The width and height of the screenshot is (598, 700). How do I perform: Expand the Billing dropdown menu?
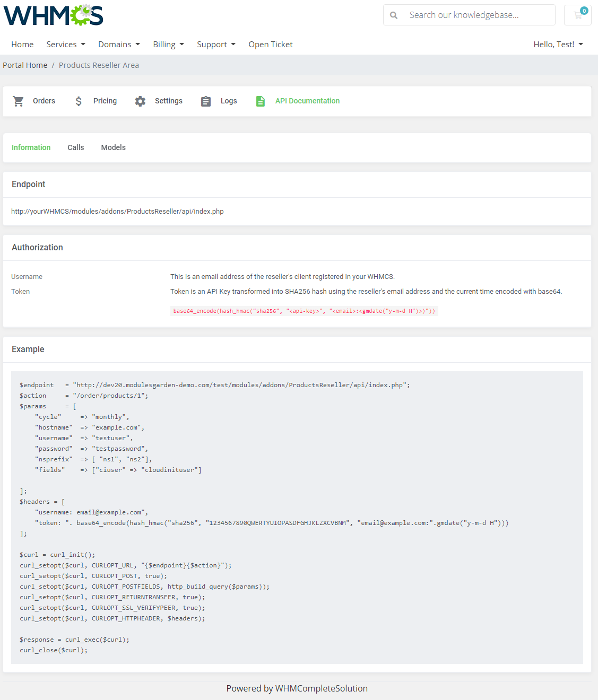point(169,45)
